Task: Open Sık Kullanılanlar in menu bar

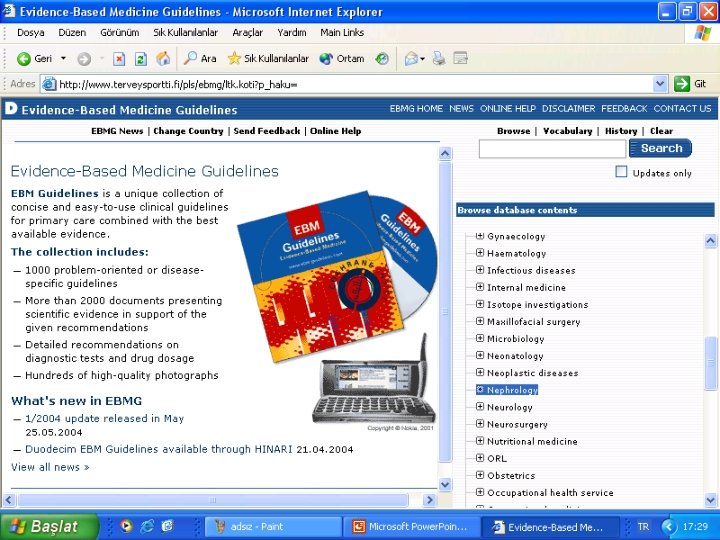Action: 186,33
